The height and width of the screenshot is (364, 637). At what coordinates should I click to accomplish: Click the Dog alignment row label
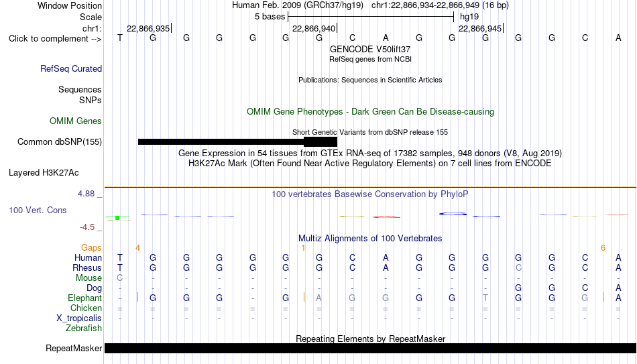click(95, 288)
